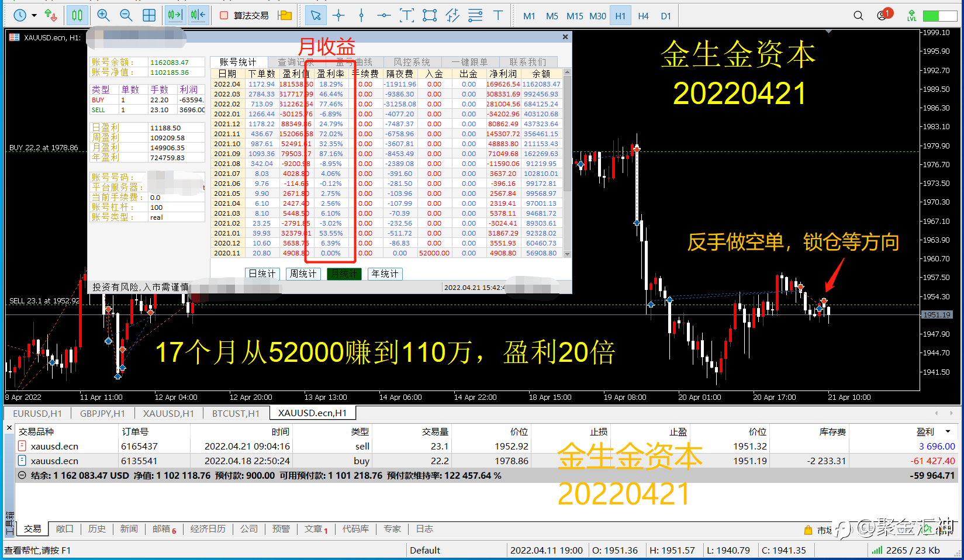Tile chart windows with grid icon

(149, 16)
